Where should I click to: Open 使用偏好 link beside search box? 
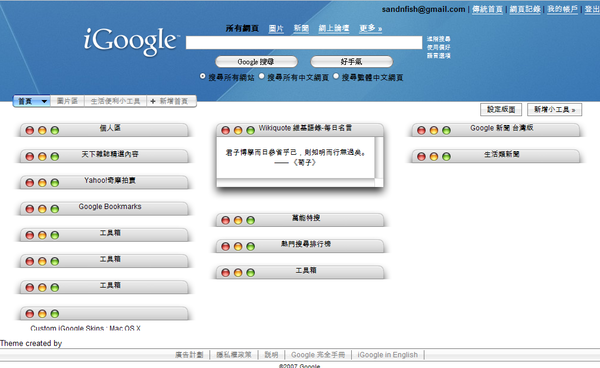(x=439, y=47)
